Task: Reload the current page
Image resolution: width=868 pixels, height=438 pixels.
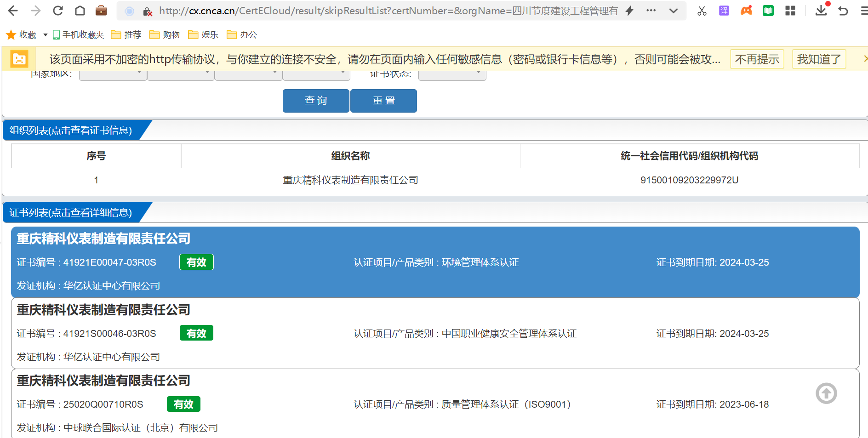Action: (x=57, y=11)
